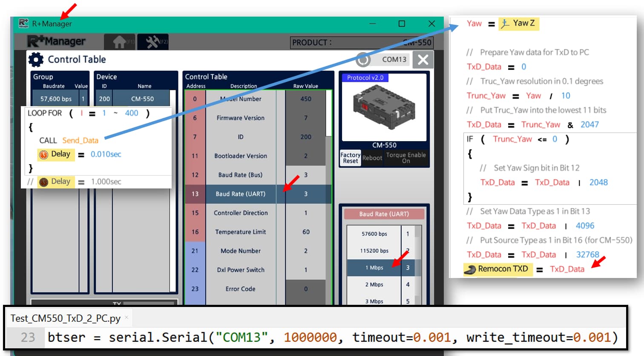Viewport: 644px width, 356px height.
Task: Click the refresh circle next to COM13
Action: pyautogui.click(x=363, y=60)
